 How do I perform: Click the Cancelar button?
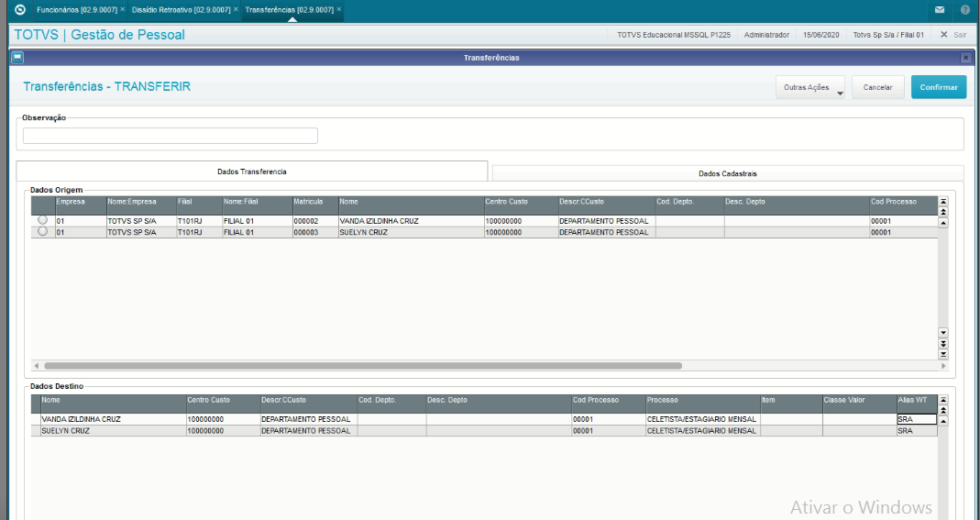(877, 87)
